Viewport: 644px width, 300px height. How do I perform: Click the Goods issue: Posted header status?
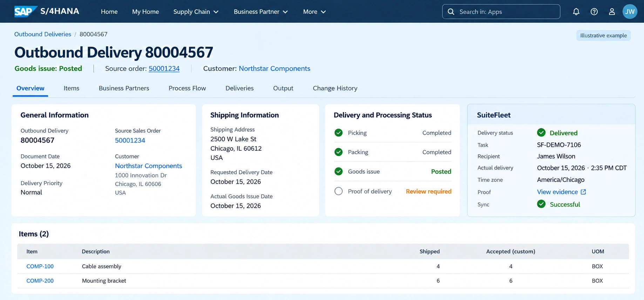(48, 69)
